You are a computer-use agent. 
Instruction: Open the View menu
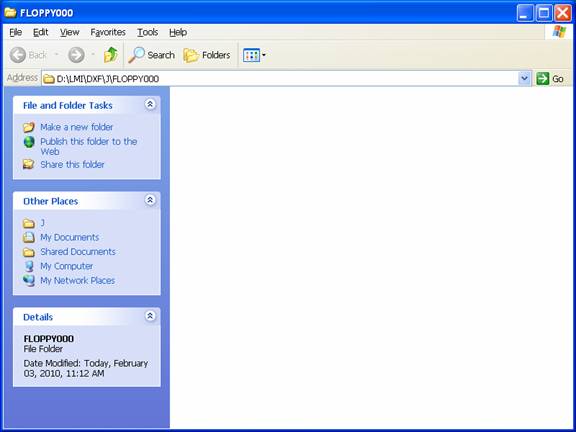(69, 32)
